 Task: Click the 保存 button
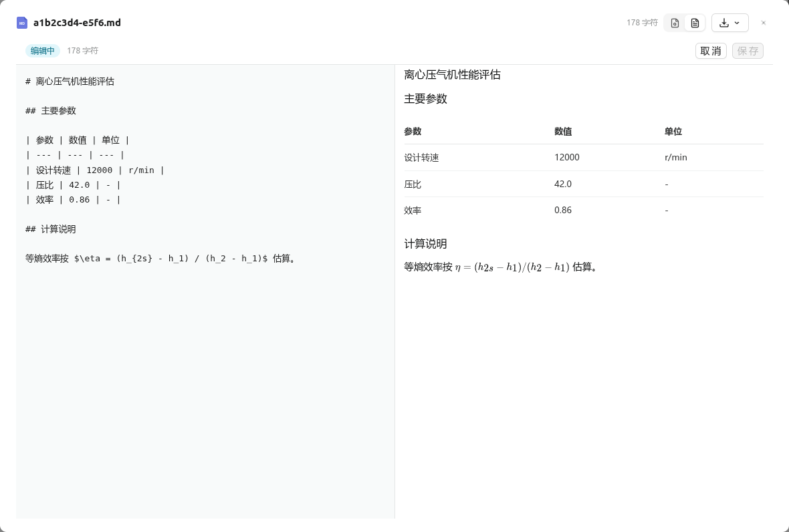748,51
